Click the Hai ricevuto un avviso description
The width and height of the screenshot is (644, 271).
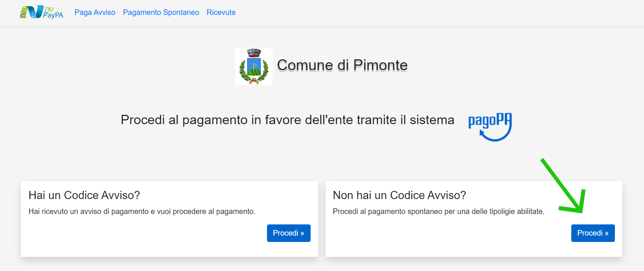tap(142, 211)
